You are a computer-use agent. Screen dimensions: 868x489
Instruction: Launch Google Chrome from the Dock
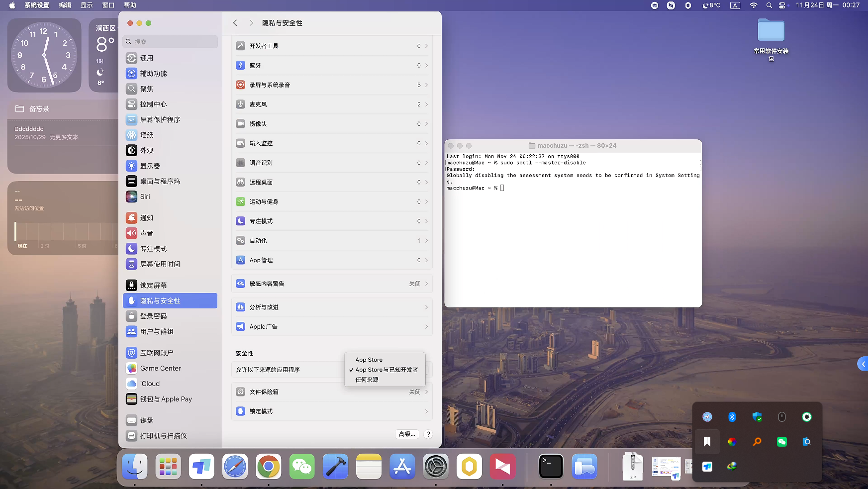[x=269, y=467]
